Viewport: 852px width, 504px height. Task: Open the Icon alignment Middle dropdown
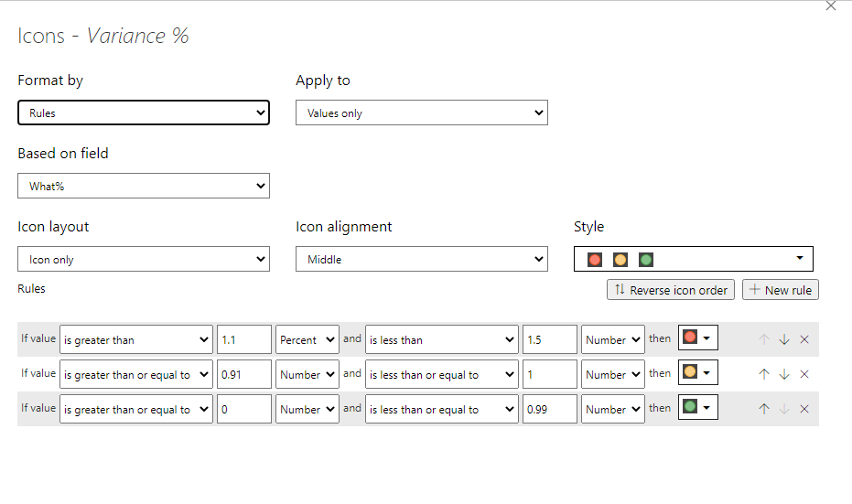422,259
